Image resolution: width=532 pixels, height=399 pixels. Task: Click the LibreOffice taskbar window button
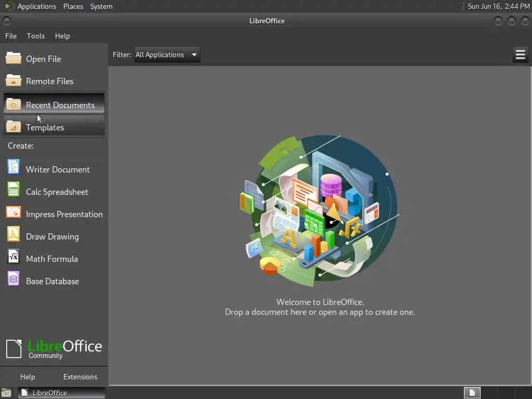click(61, 393)
